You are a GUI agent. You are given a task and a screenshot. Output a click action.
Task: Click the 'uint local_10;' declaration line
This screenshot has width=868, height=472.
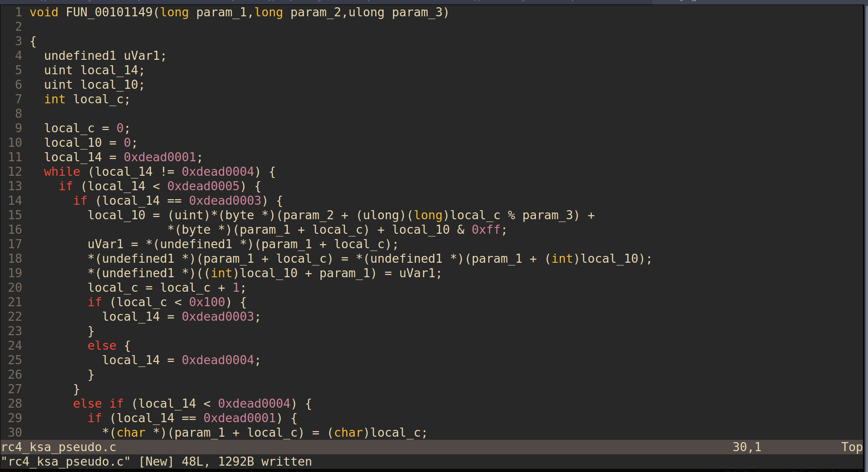[94, 85]
